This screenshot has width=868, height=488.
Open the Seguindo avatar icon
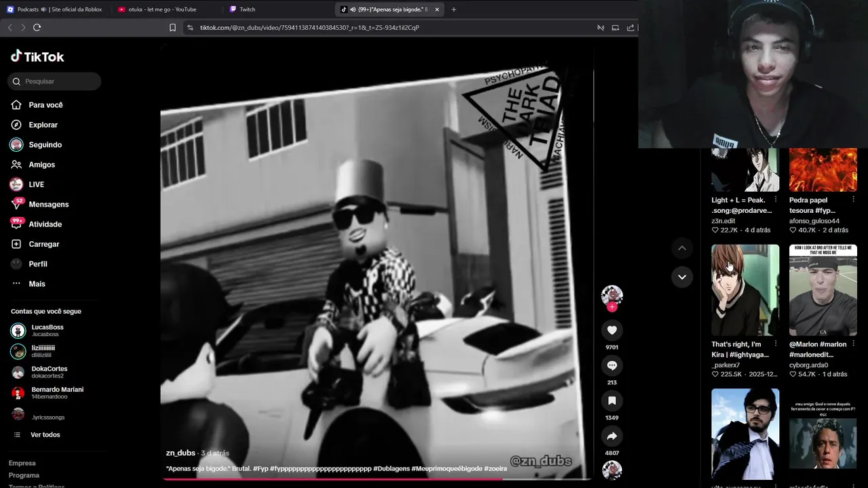pos(16,144)
